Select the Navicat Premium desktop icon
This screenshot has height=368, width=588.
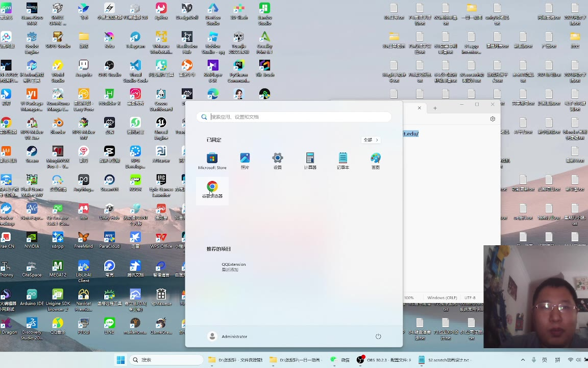pos(84,300)
